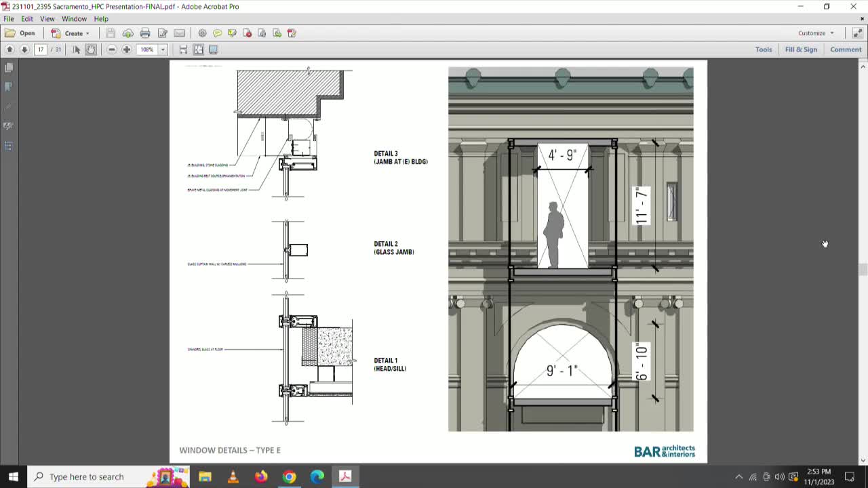The width and height of the screenshot is (868, 488).
Task: Click the page number input field
Action: tap(41, 49)
